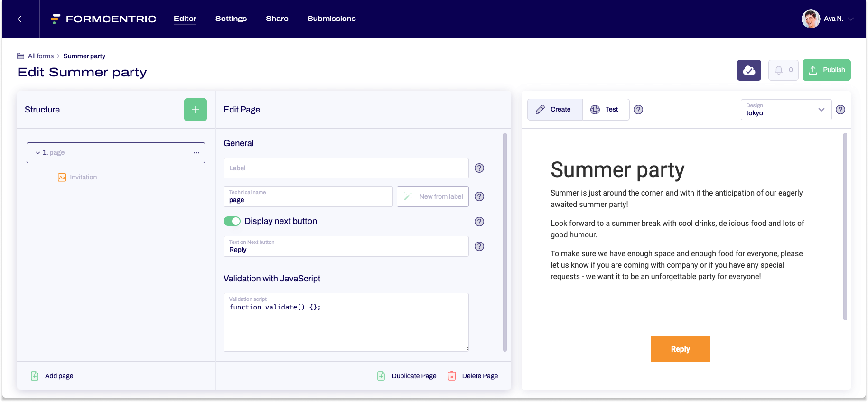Go to the Submissions tab
This screenshot has height=402, width=868.
coord(332,19)
